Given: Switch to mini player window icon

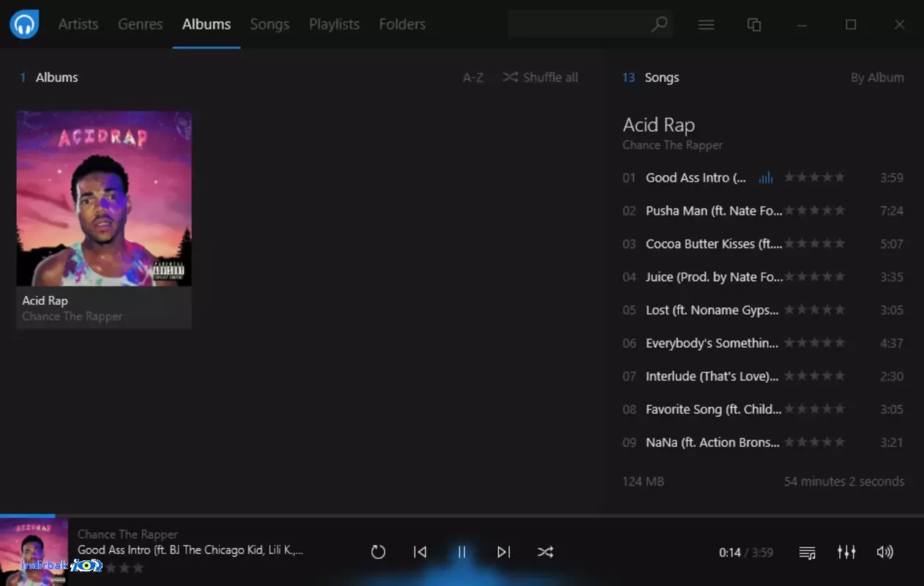Looking at the screenshot, I should click(x=754, y=24).
